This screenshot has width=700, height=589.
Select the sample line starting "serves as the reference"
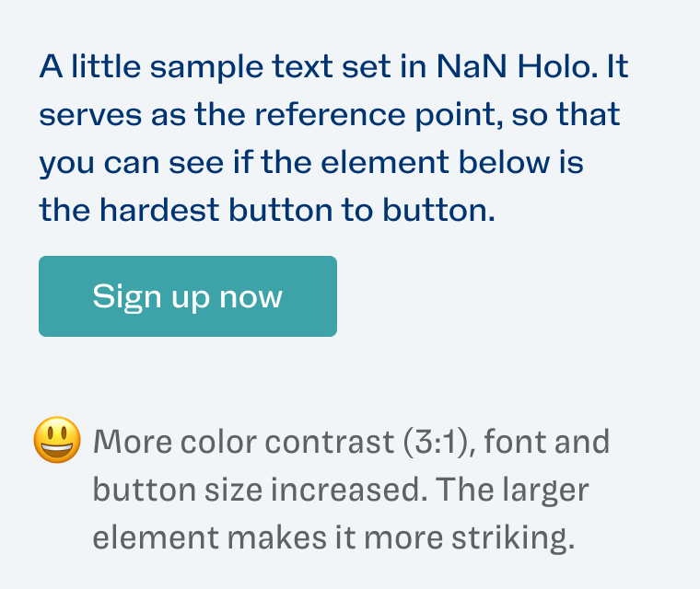click(330, 115)
